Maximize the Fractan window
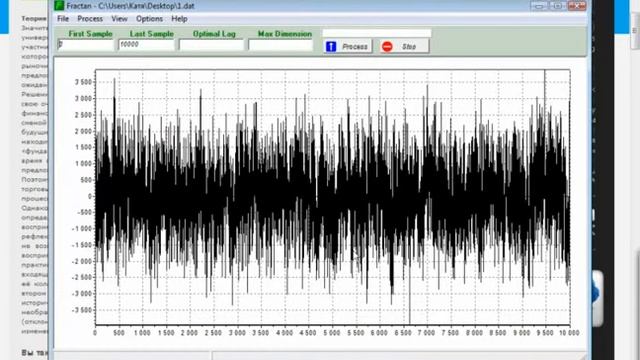Screen dimensions: 640x360 (557, 6)
